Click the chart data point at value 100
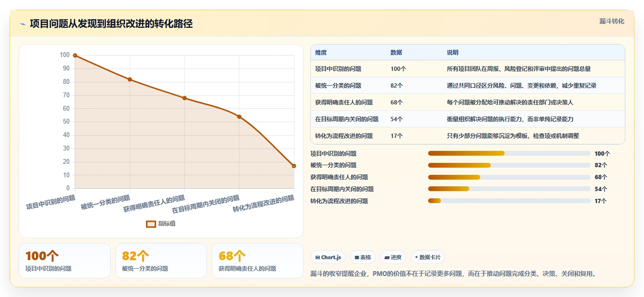Image resolution: width=644 pixels, height=297 pixels. pyautogui.click(x=75, y=56)
